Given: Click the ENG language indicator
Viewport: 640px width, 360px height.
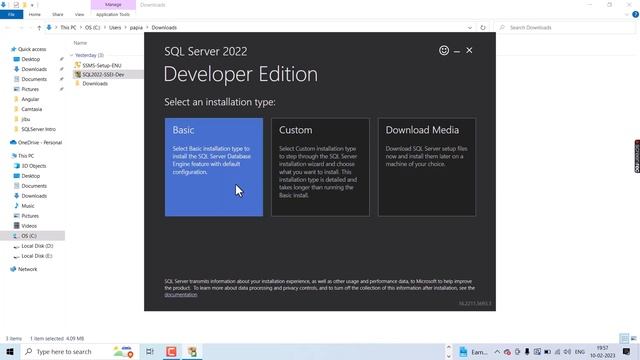Looking at the screenshot, I should click(580, 352).
